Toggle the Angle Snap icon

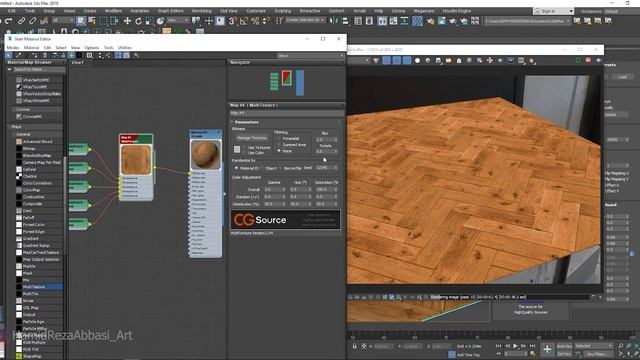[244, 21]
